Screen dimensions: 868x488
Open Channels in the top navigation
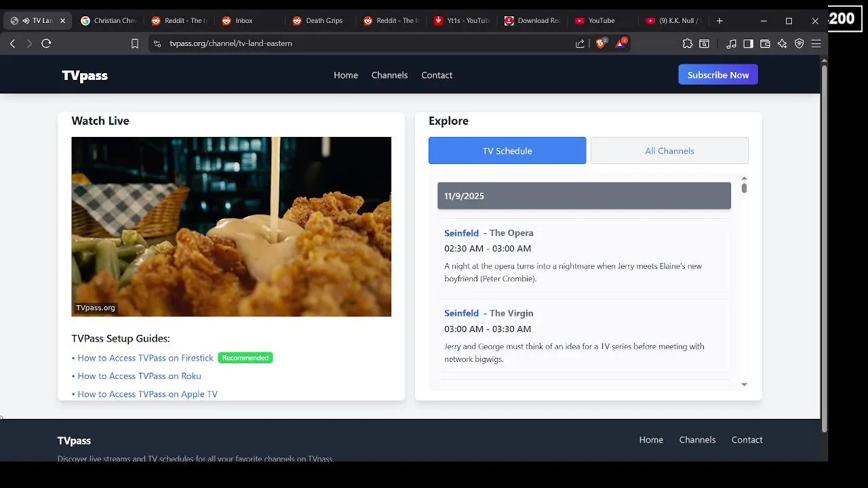pyautogui.click(x=389, y=75)
